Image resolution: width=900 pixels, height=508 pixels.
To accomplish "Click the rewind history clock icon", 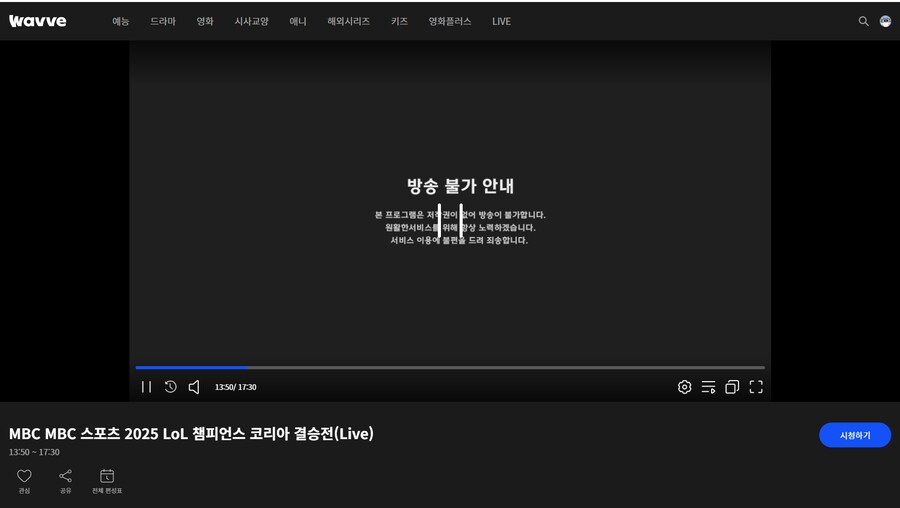I will point(171,387).
